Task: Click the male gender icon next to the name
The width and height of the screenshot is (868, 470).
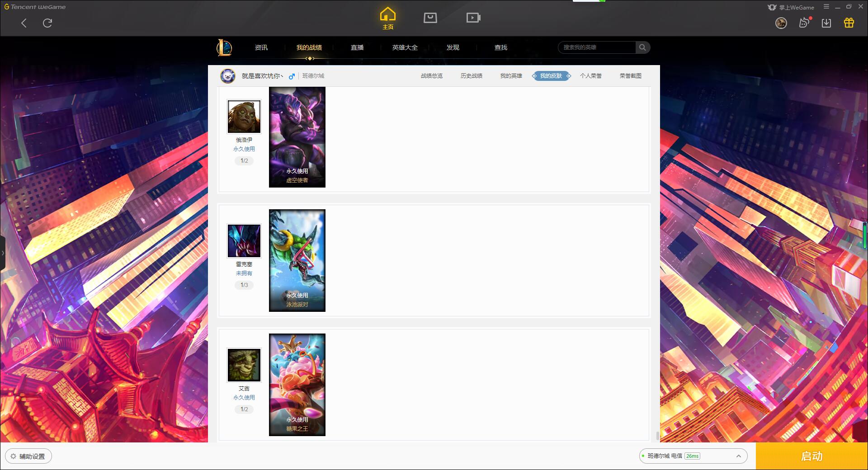Action: pos(292,76)
